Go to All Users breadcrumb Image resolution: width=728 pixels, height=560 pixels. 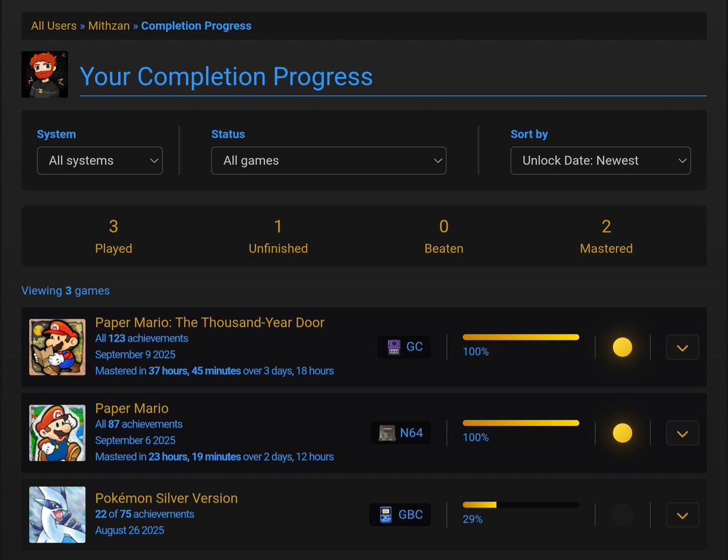pos(54,25)
